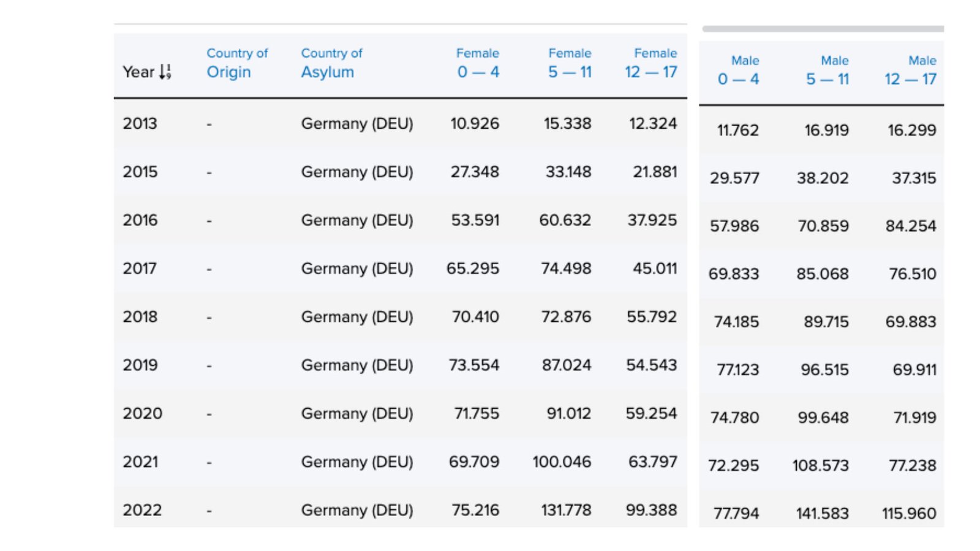The height and width of the screenshot is (551, 980).
Task: Sort by Male 0 — 4 header
Action: [x=739, y=70]
